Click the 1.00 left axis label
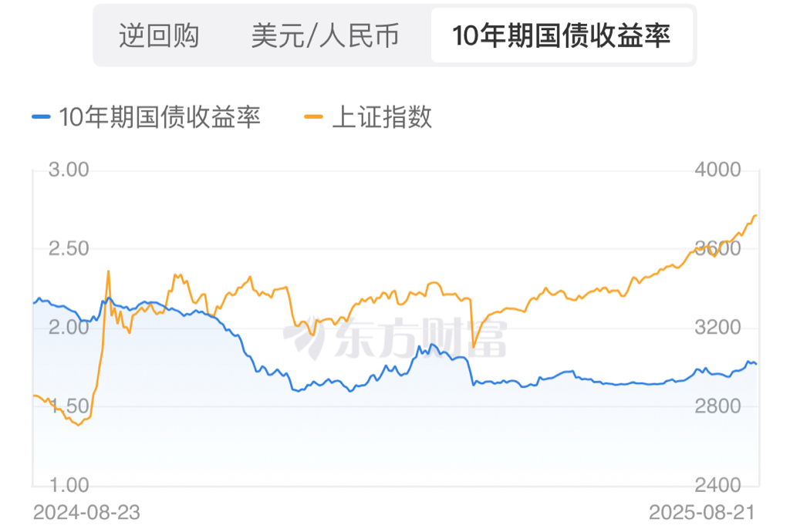Image resolution: width=790 pixels, height=532 pixels. coord(69,485)
